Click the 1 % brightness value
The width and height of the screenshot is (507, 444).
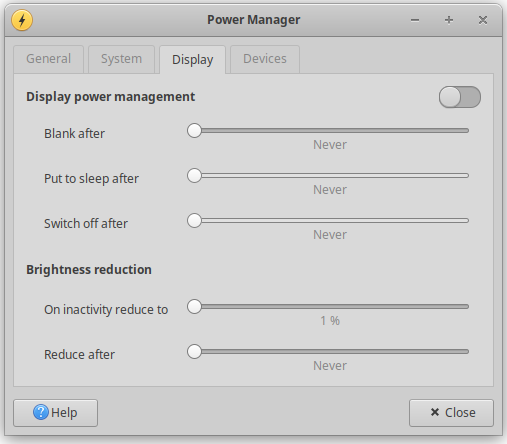coord(330,321)
